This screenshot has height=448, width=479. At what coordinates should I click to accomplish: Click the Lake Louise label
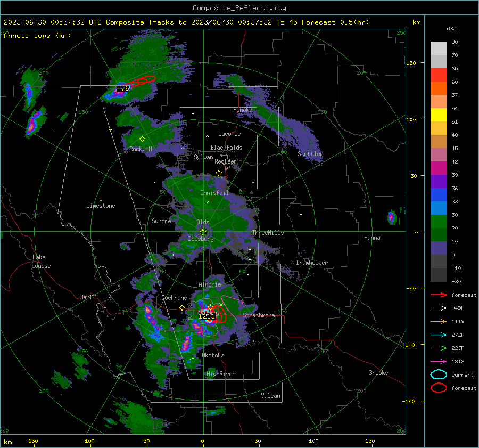[x=41, y=262]
